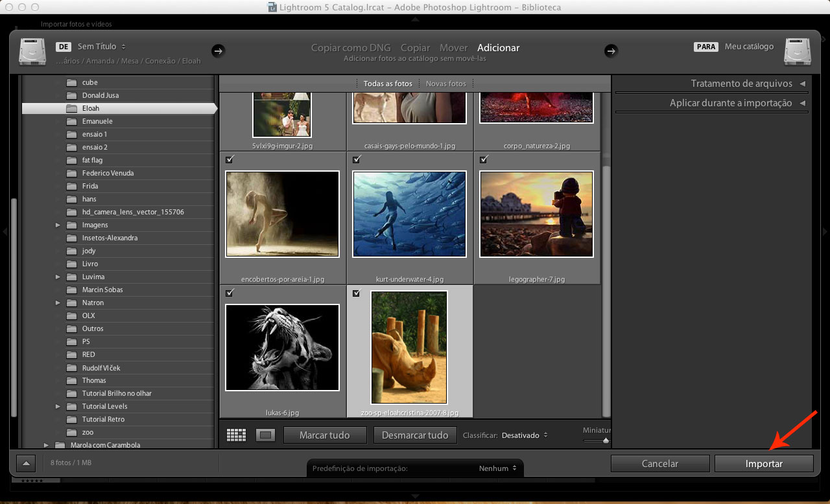The height and width of the screenshot is (504, 830).
Task: Switch to loupe single-image view icon
Action: click(264, 435)
